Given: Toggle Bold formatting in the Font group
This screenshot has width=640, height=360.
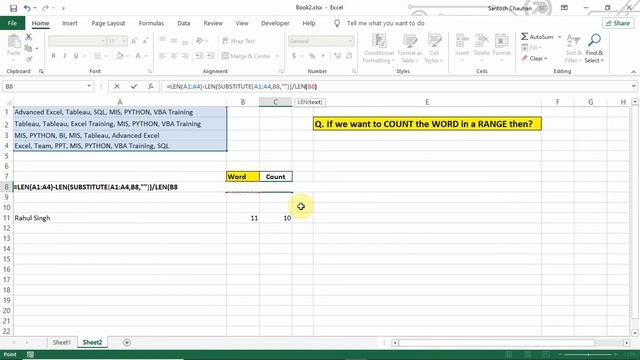Looking at the screenshot, I should [x=53, y=56].
